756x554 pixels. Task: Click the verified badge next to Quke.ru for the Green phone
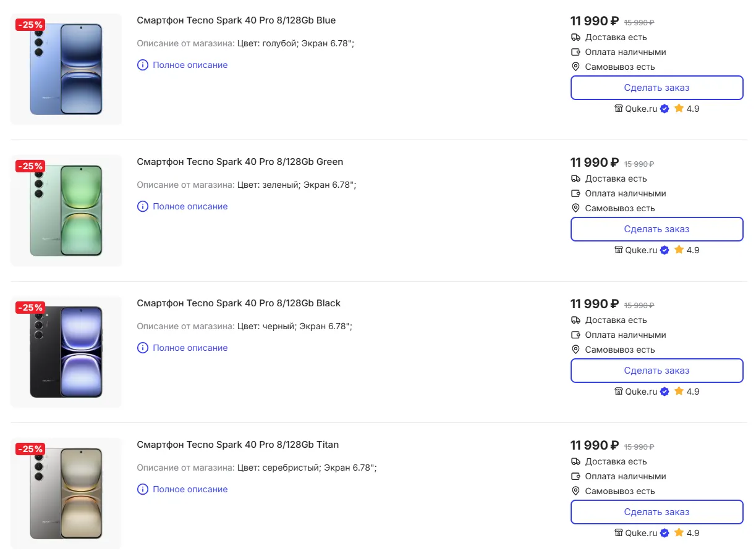665,250
